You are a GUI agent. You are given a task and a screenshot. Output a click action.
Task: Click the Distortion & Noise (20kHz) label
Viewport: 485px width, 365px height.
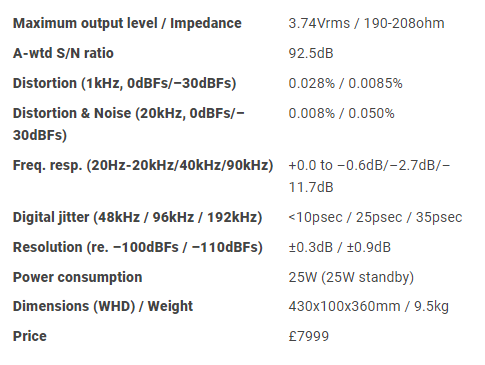[129, 124]
